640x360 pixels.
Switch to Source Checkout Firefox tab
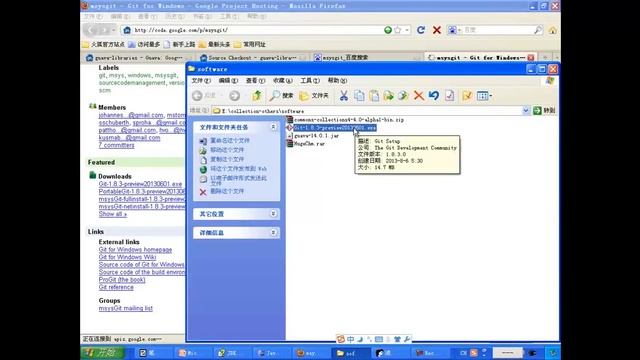pyautogui.click(x=252, y=58)
